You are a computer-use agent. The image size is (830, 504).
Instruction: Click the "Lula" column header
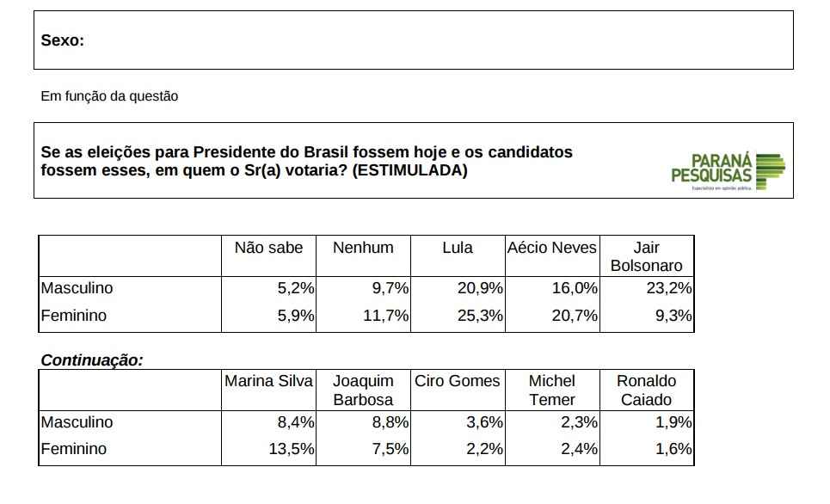(458, 248)
